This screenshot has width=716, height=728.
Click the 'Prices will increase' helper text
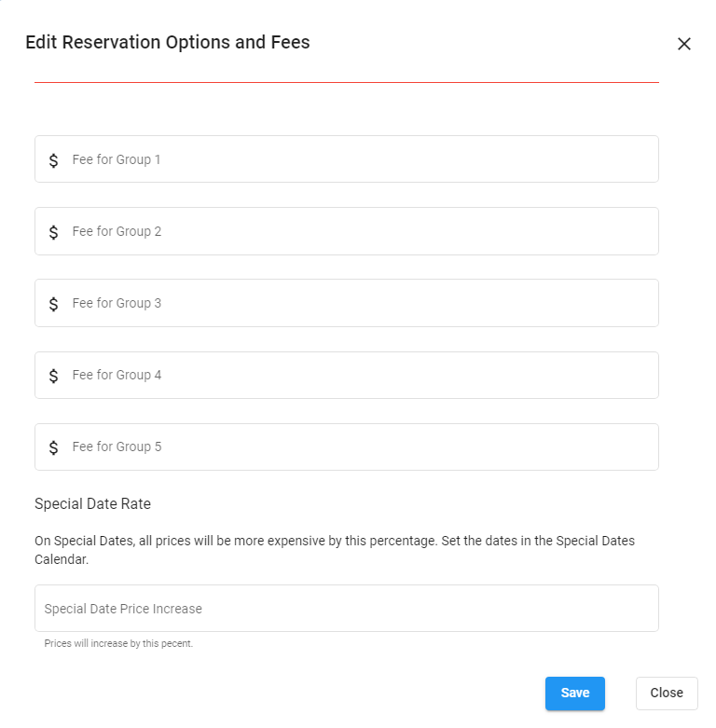coord(118,643)
